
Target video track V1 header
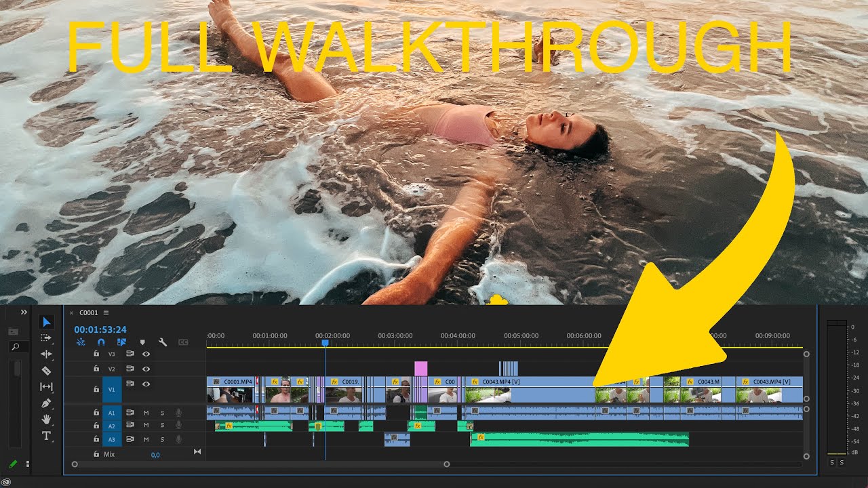(x=112, y=390)
